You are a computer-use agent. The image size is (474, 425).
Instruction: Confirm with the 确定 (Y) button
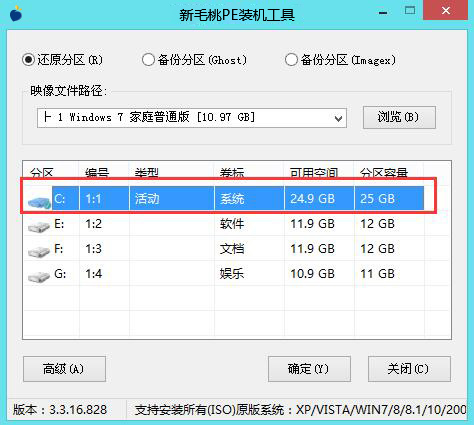pos(309,369)
